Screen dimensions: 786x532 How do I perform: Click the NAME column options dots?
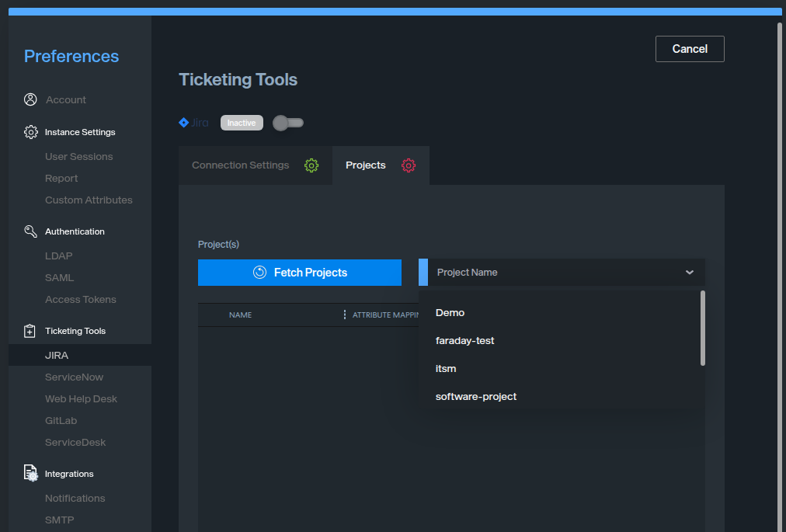click(345, 315)
